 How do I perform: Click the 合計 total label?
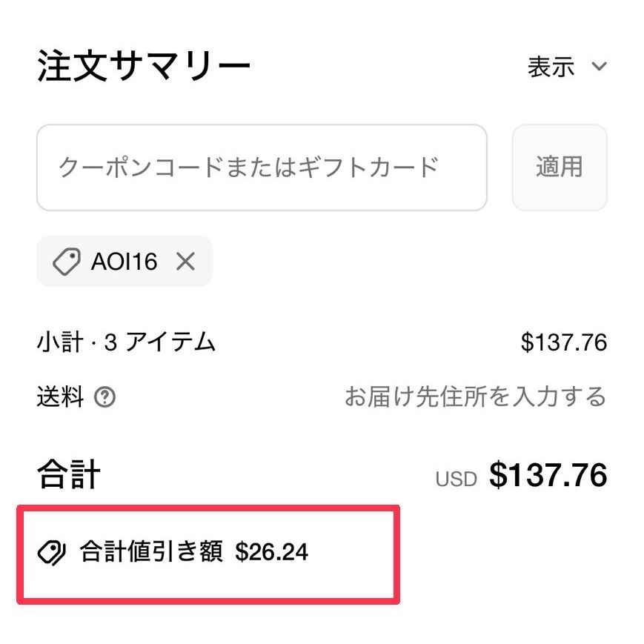tap(69, 474)
